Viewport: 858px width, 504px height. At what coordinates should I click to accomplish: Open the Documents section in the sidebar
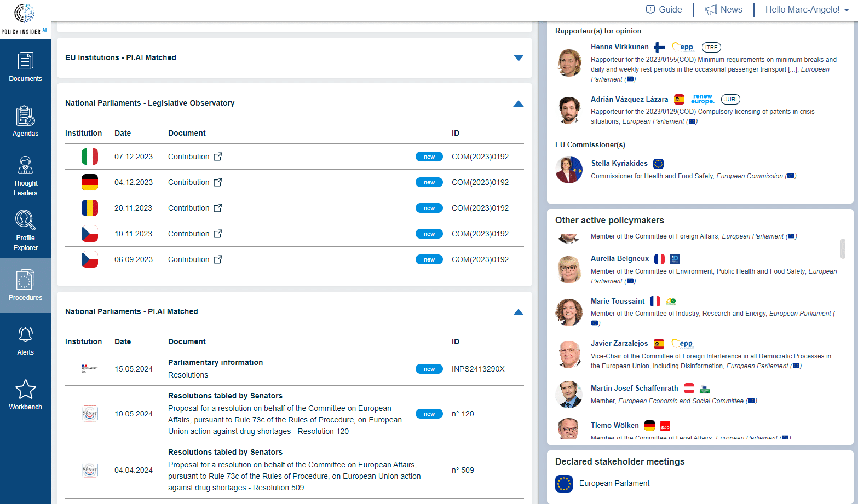pos(25,66)
